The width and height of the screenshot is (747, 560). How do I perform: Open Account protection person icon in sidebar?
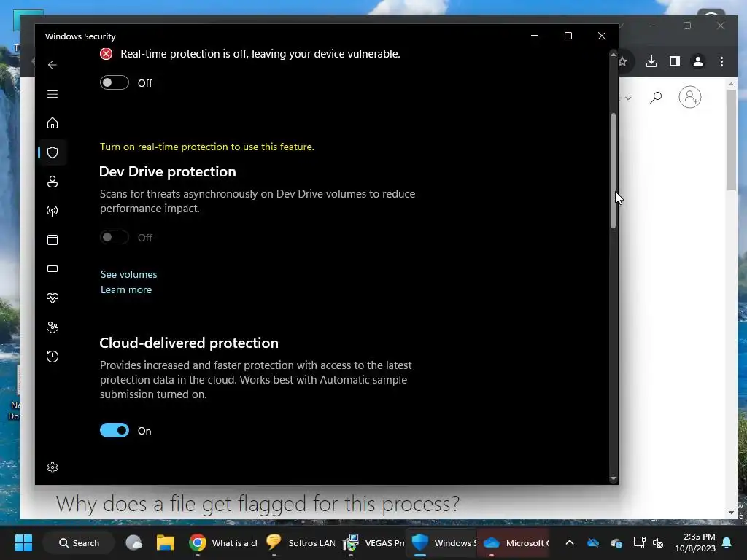coord(53,182)
